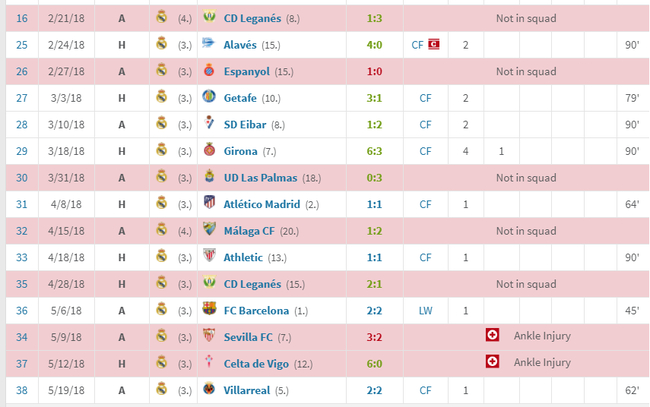Image resolution: width=650 pixels, height=407 pixels.
Task: Open the 4:0 match report against Alavés
Action: 372,45
